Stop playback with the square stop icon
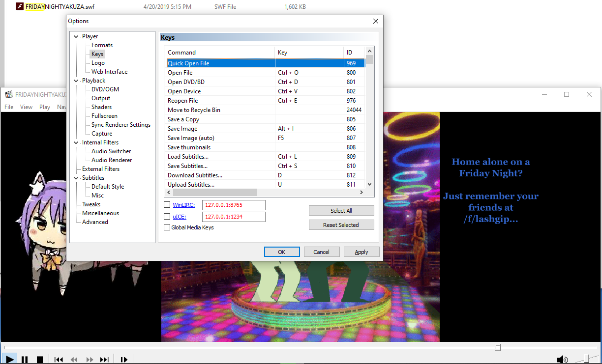 tap(40, 360)
